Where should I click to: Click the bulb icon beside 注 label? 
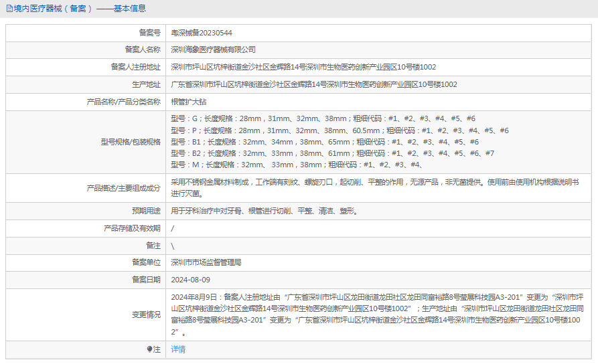tap(149, 349)
